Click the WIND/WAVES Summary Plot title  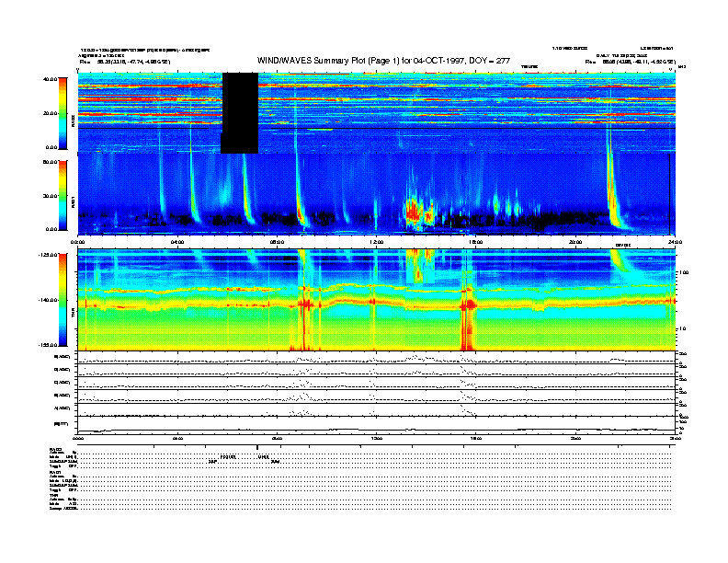[383, 61]
